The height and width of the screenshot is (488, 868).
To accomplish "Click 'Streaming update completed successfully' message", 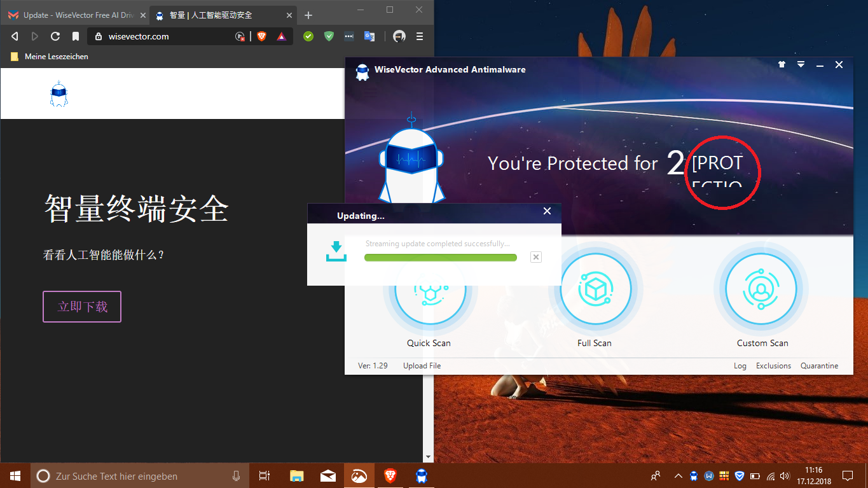I will pyautogui.click(x=437, y=244).
